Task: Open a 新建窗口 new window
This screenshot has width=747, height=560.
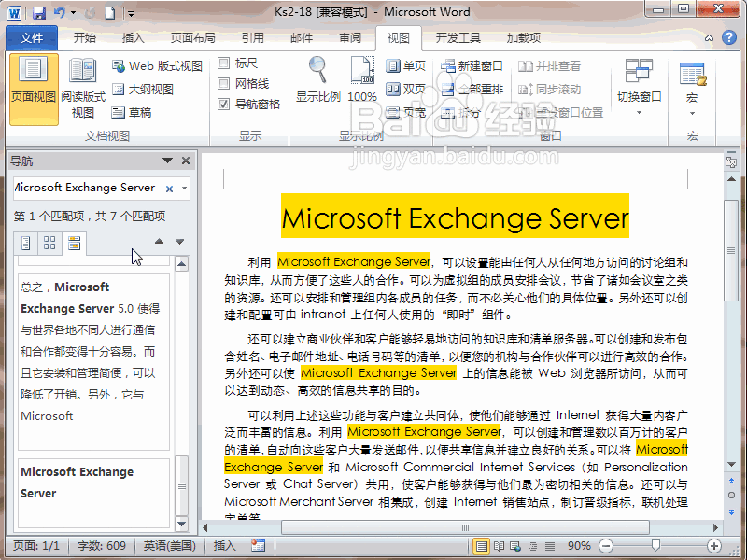Action: point(472,65)
